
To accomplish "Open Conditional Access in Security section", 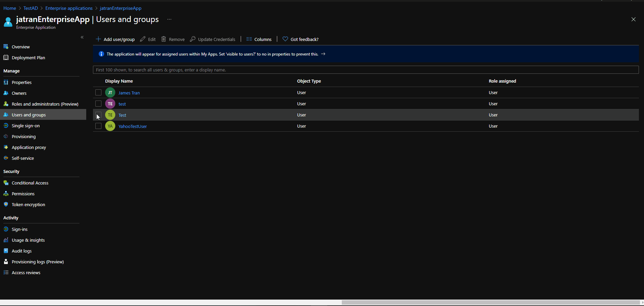I will click(30, 182).
